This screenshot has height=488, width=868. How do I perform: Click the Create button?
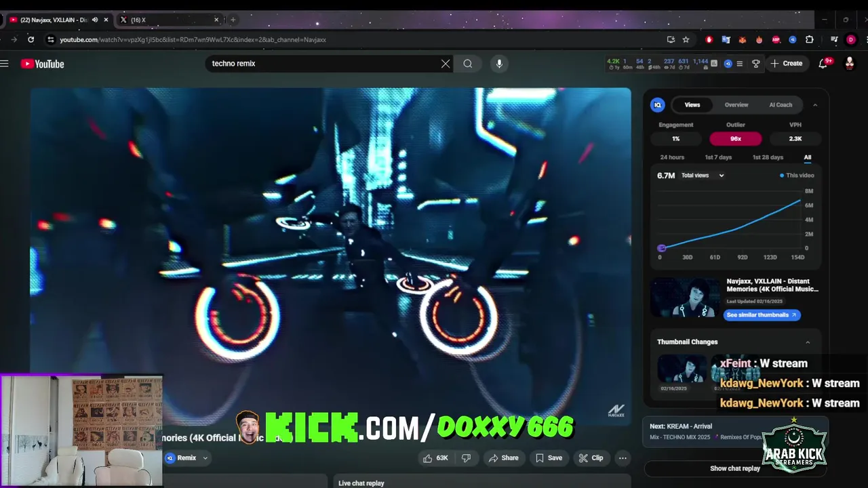coord(787,64)
